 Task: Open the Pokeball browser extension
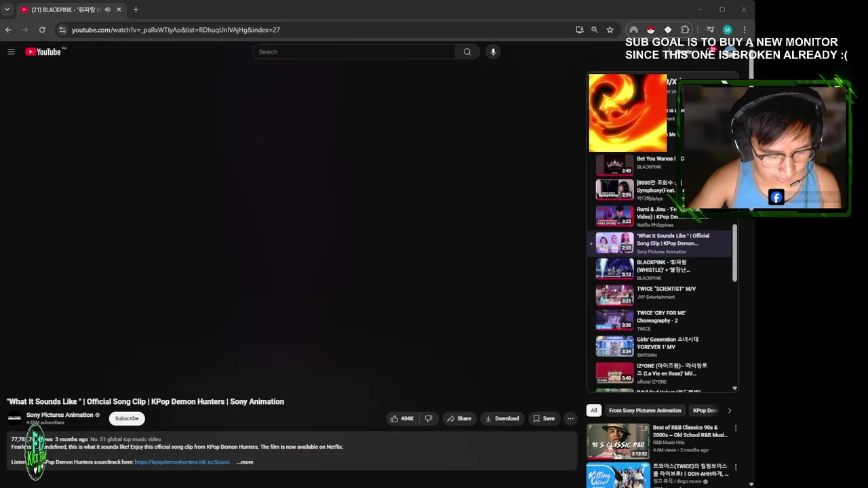pyautogui.click(x=650, y=30)
